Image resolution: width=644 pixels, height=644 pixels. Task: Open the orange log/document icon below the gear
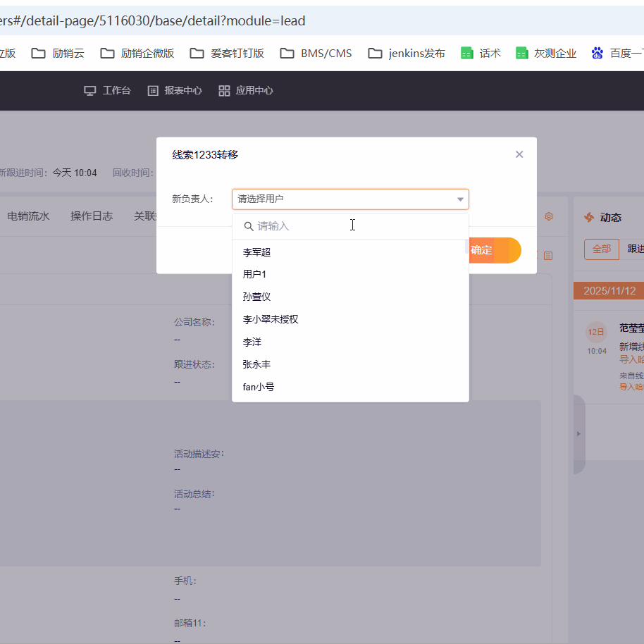pos(548,255)
